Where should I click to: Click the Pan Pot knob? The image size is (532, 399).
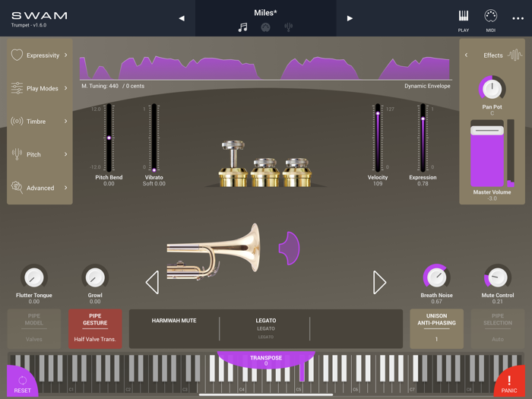(492, 89)
